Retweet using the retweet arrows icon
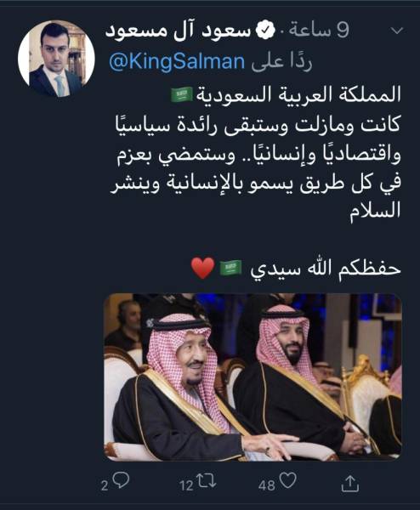 point(207,481)
